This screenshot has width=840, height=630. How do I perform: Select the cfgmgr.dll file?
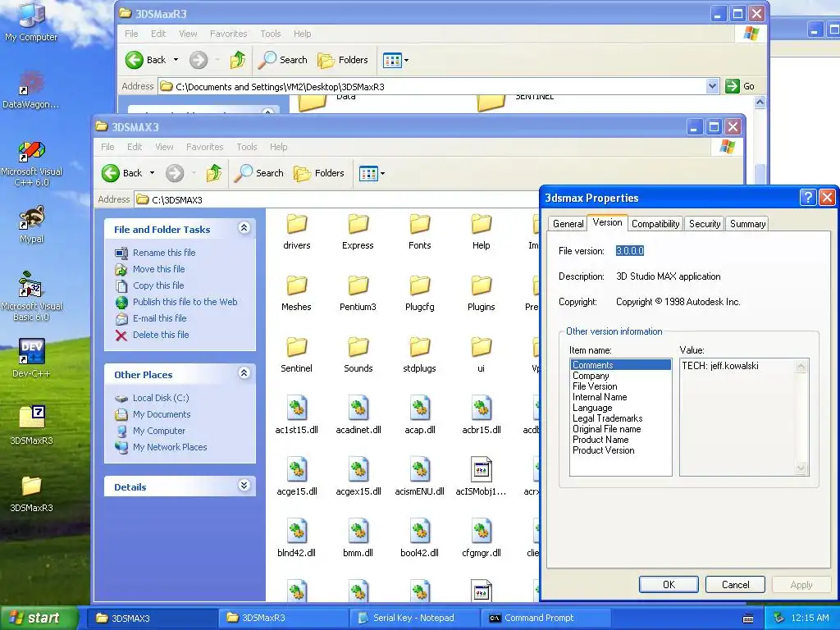pos(481,538)
